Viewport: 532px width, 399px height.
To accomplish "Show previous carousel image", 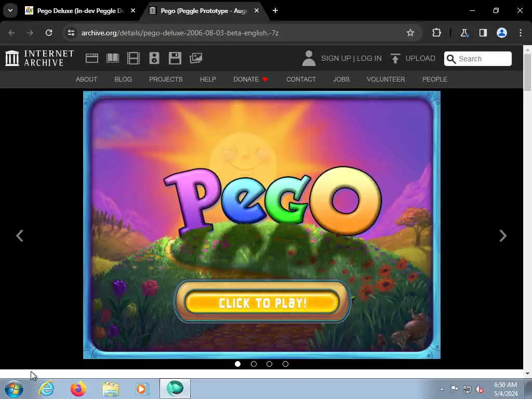I will 20,235.
